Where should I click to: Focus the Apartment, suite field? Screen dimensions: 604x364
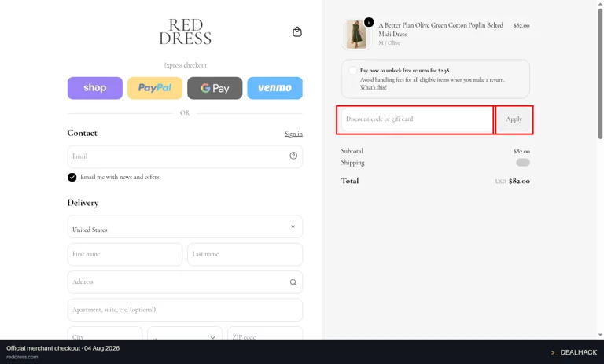click(x=185, y=310)
